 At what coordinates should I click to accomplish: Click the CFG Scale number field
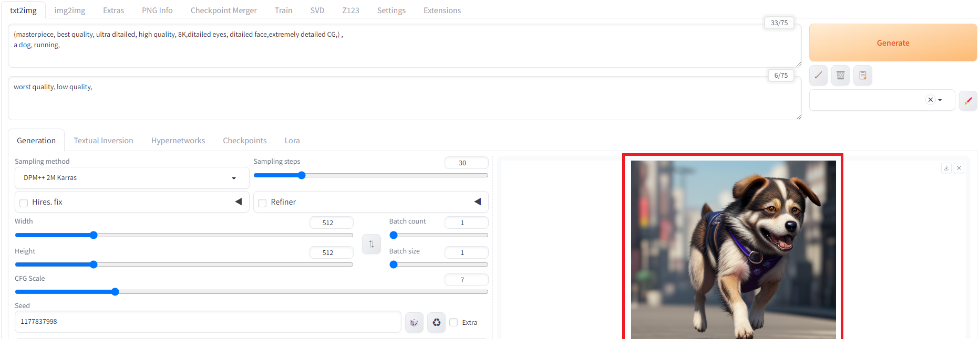tap(466, 280)
